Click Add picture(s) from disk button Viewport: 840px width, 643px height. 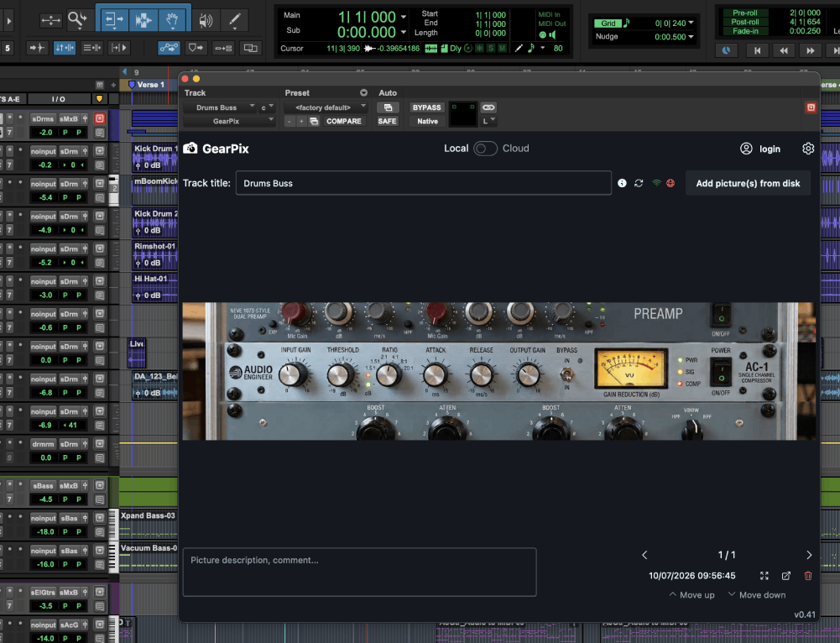[x=748, y=183]
